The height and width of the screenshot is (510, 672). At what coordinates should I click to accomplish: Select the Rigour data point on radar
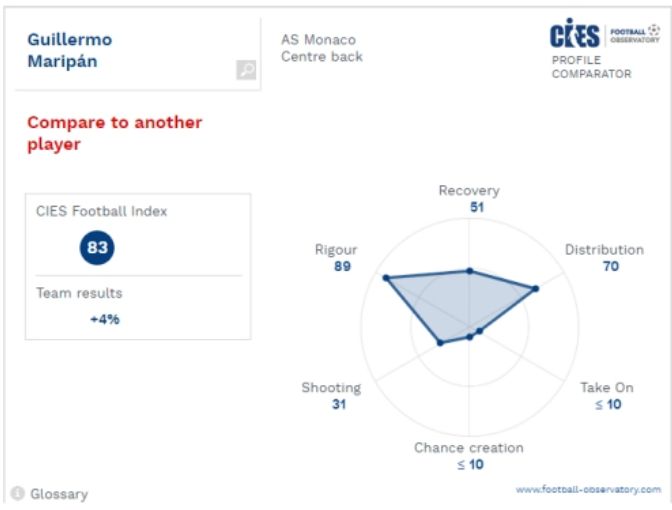tap(385, 278)
